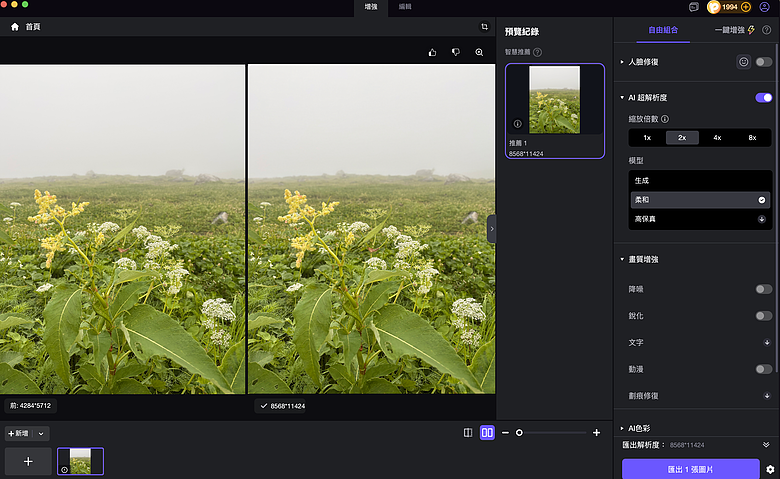780x479 pixels.
Task: Collapse the preview records panel arrow
Action: [x=491, y=229]
